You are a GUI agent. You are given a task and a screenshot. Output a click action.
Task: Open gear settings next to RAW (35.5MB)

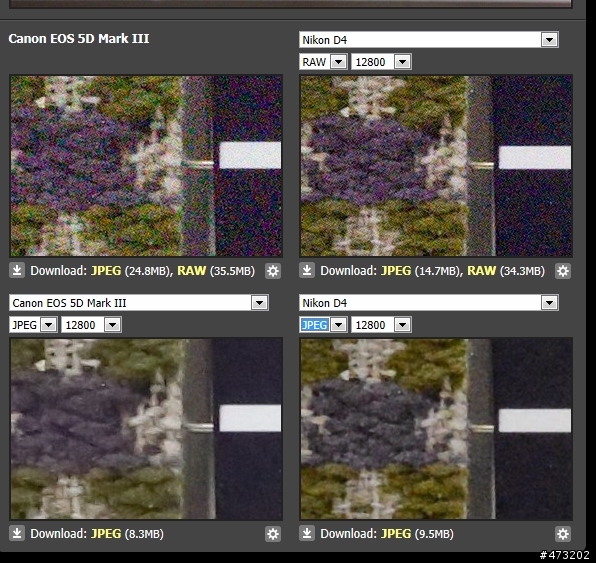coord(273,271)
